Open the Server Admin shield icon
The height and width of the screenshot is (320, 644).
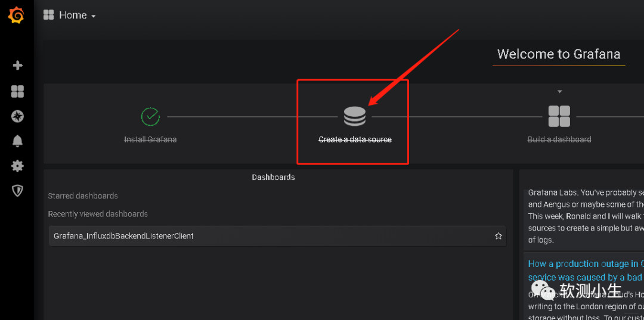tap(17, 191)
